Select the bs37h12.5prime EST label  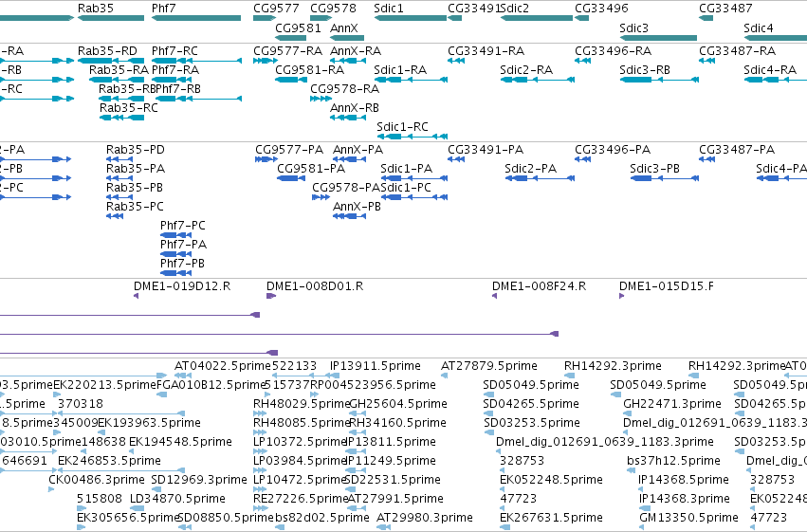coord(673,461)
